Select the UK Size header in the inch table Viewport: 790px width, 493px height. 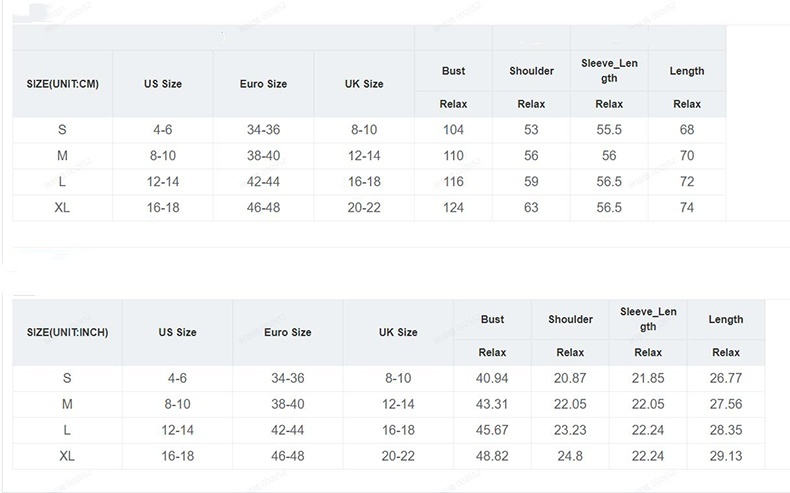click(398, 332)
